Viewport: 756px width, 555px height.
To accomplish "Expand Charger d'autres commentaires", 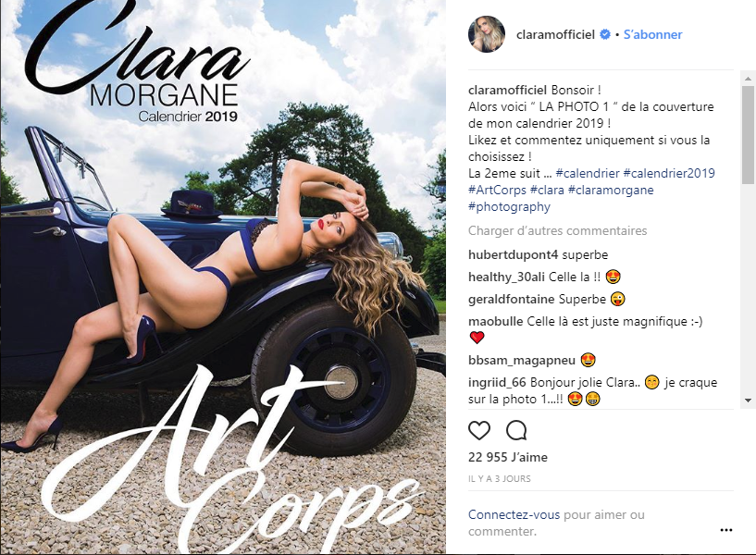I will tap(557, 230).
